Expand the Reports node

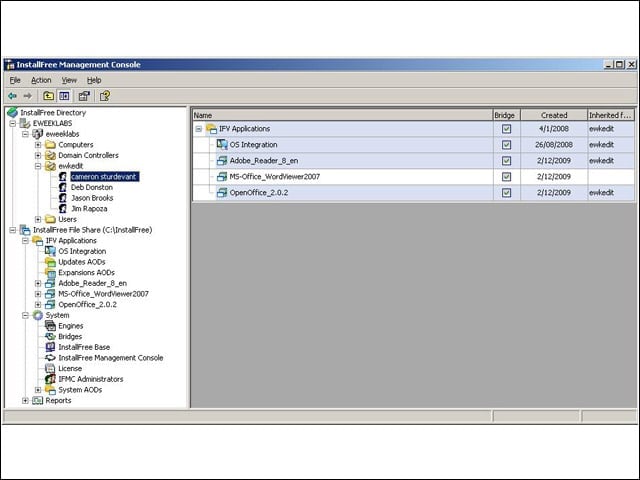(25, 400)
